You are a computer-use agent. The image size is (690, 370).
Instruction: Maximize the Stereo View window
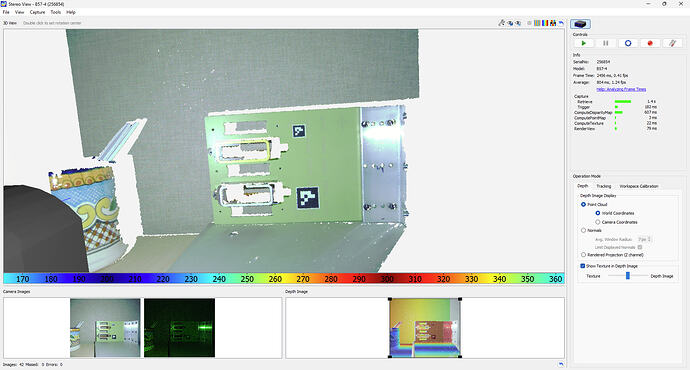[664, 4]
